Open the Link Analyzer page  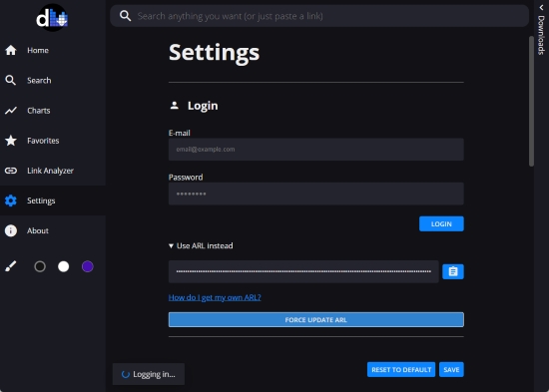point(53,171)
